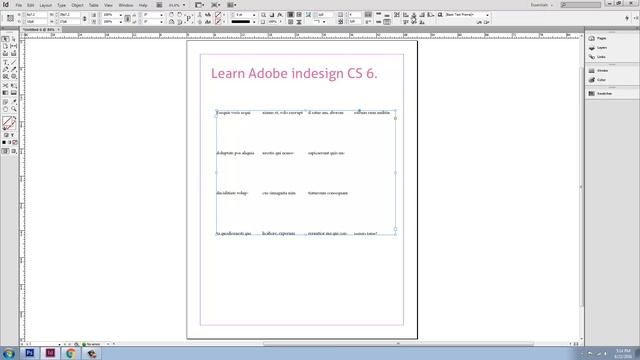The width and height of the screenshot is (640, 360).
Task: Toggle constrain proportions for width and height
Action: pyautogui.click(x=84, y=18)
